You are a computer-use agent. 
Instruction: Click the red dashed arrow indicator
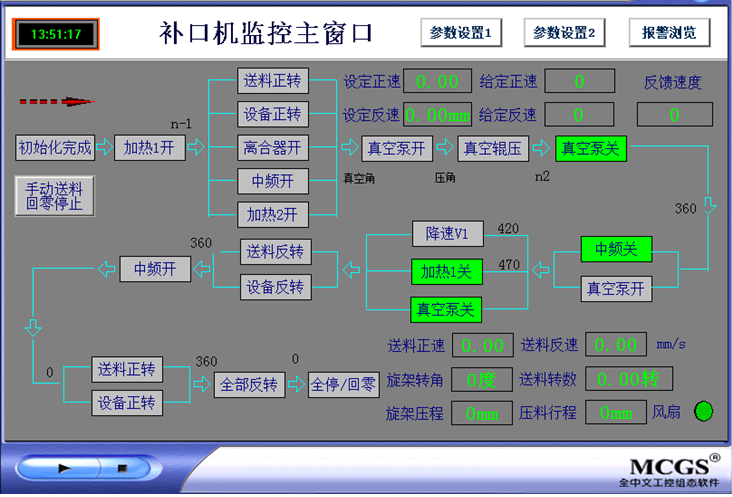pyautogui.click(x=57, y=101)
